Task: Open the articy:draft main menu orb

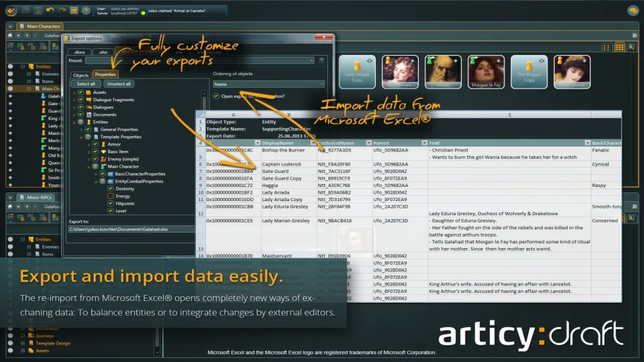Action: tap(11, 11)
